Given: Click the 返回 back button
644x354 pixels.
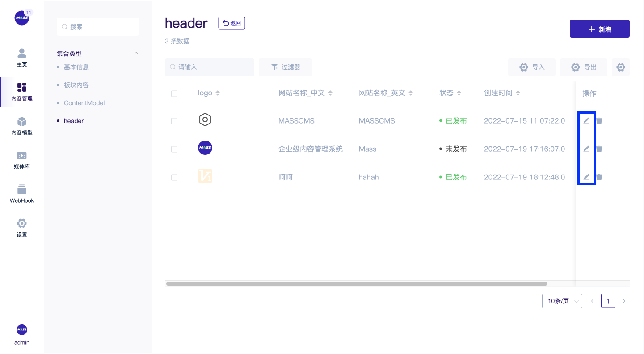Looking at the screenshot, I should tap(232, 23).
